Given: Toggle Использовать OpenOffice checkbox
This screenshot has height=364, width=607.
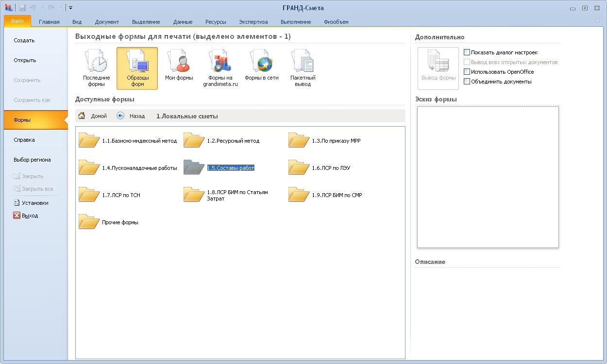Looking at the screenshot, I should 467,72.
